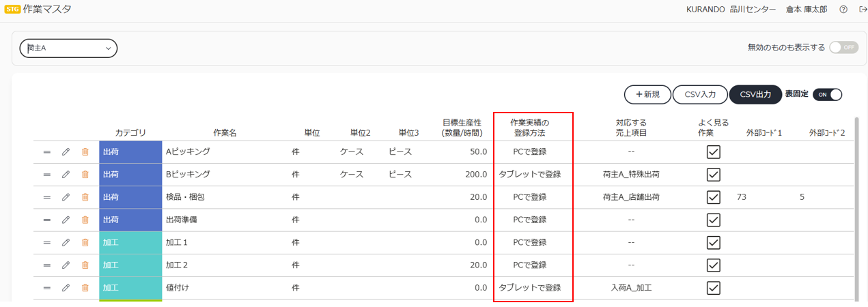
Task: Click the drag handle for 加工１ row
Action: (x=47, y=242)
